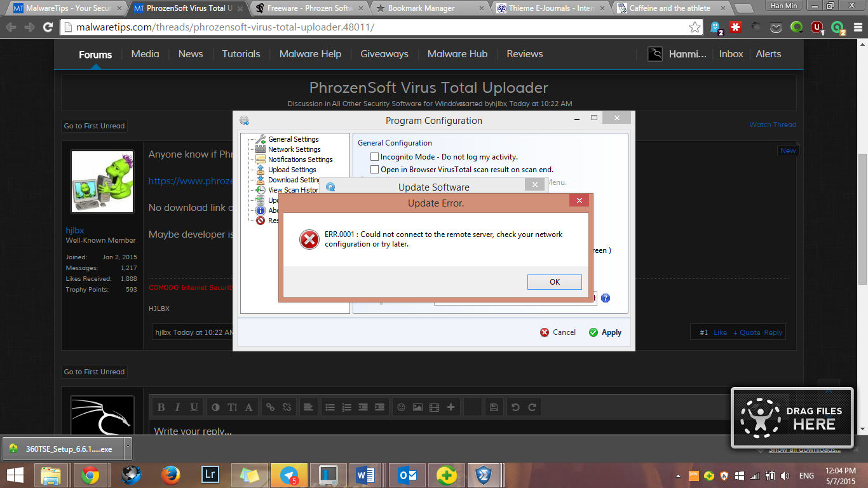Click the Underline formatting icon
Image resolution: width=868 pixels, height=488 pixels.
pyautogui.click(x=194, y=407)
